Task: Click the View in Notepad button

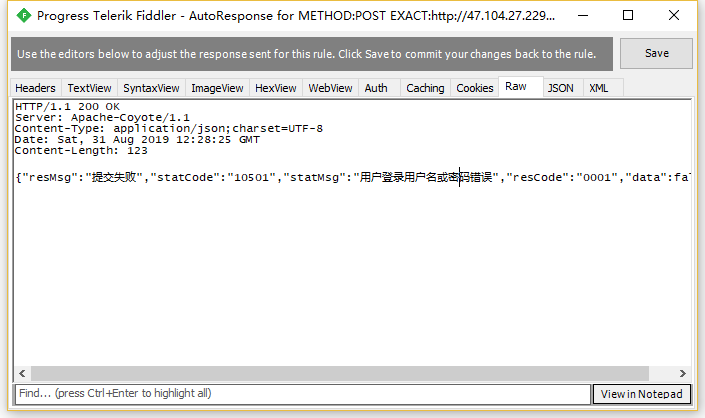Action: [x=642, y=394]
